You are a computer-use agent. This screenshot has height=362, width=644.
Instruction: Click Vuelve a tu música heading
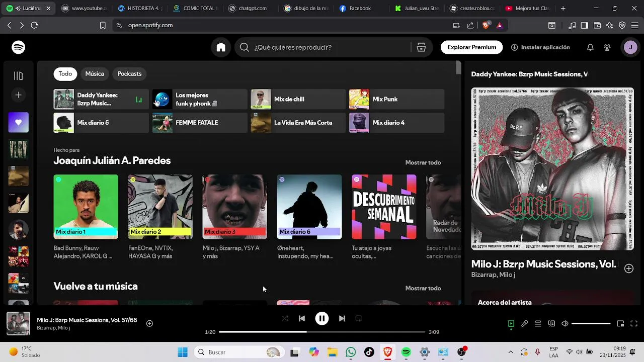click(96, 287)
